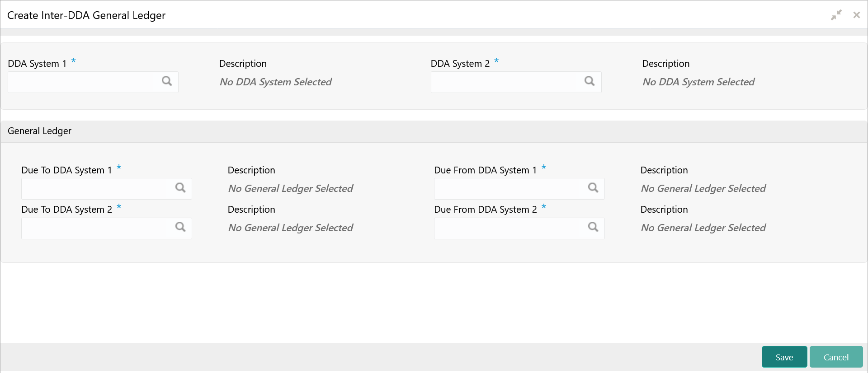Click the DDA System 1 label
The image size is (868, 373).
(x=37, y=64)
